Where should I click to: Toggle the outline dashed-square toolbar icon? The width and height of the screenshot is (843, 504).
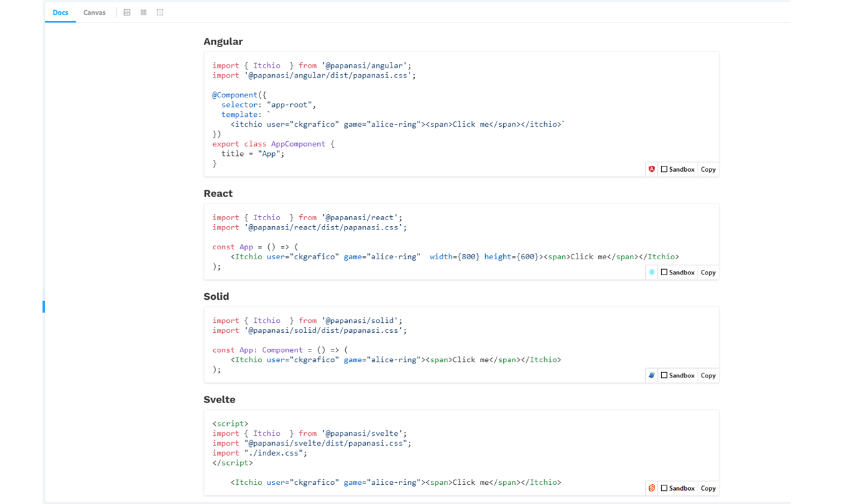[x=160, y=13]
